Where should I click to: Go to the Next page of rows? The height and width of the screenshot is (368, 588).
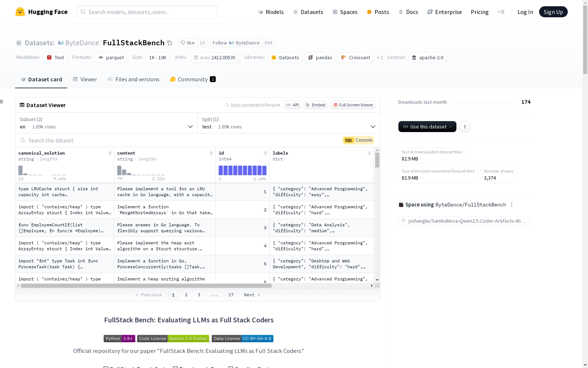click(252, 295)
